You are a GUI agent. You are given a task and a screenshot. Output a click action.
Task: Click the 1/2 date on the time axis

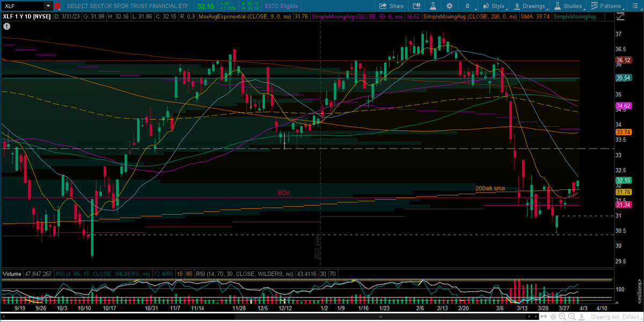tap(324, 309)
